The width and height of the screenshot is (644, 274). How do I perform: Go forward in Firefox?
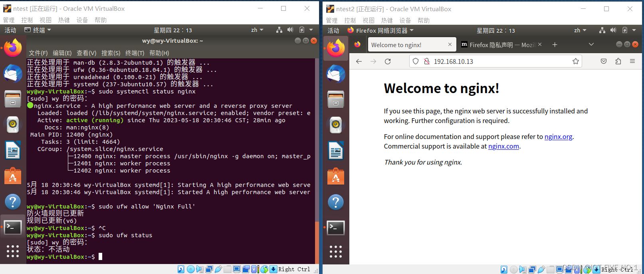point(373,61)
